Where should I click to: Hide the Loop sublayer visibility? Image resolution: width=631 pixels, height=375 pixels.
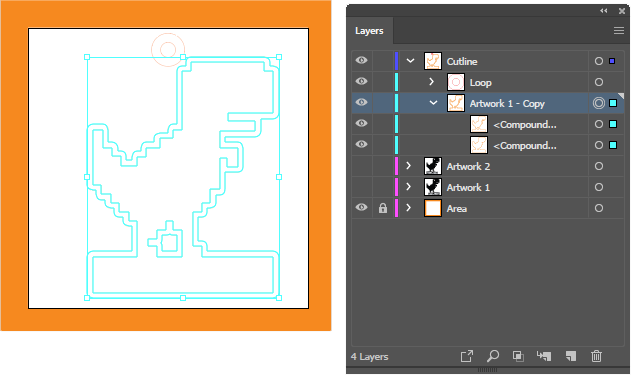(361, 81)
